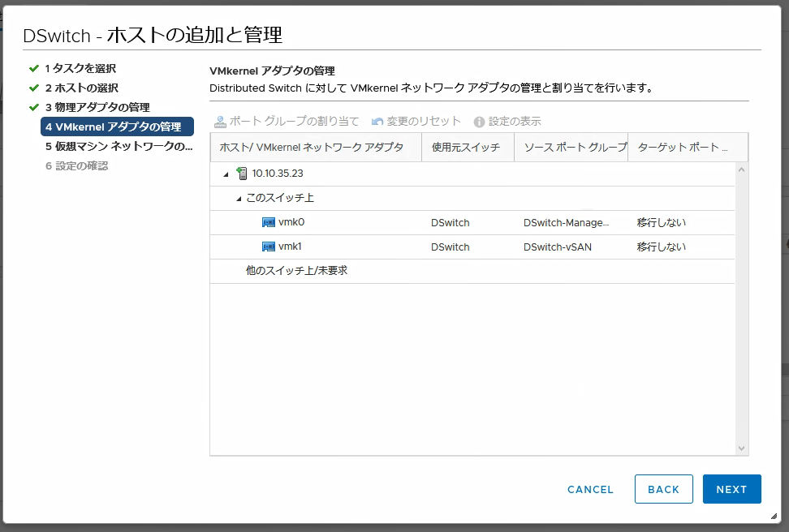Select the vmk1 adapter row

472,247
